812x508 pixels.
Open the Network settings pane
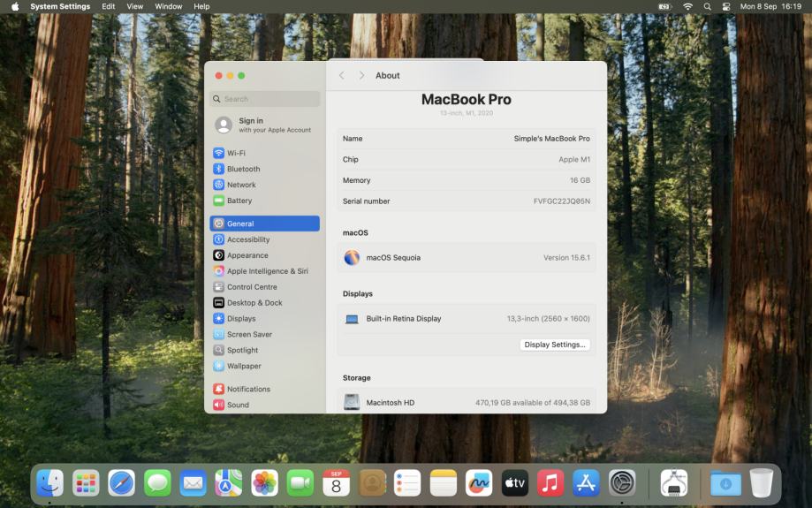(240, 185)
